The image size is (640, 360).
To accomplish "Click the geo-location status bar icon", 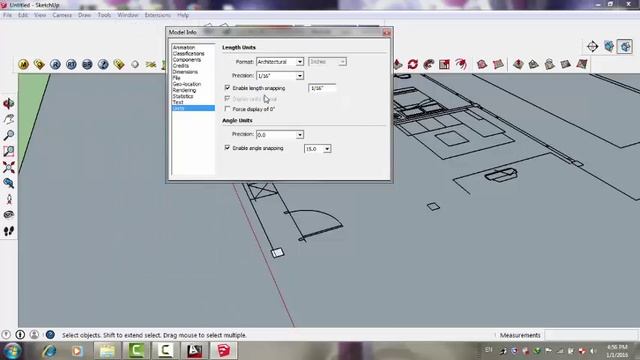I will [x=6, y=335].
